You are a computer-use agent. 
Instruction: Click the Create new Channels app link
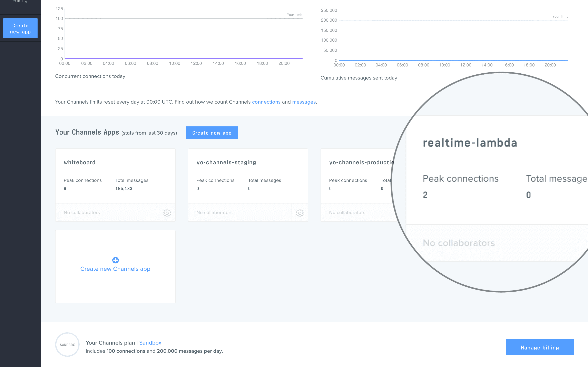[115, 269]
